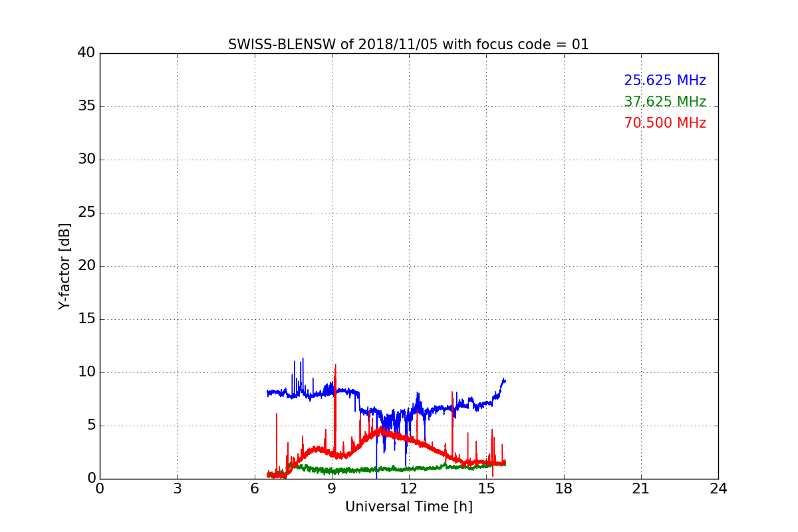Click x-axis tick label '3'
Screen dimensions: 798x532
click(177, 489)
